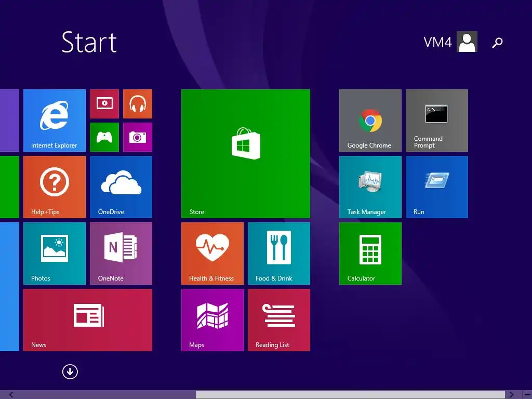
Task: Click the zoom-out minus button at corner
Action: [x=528, y=395]
